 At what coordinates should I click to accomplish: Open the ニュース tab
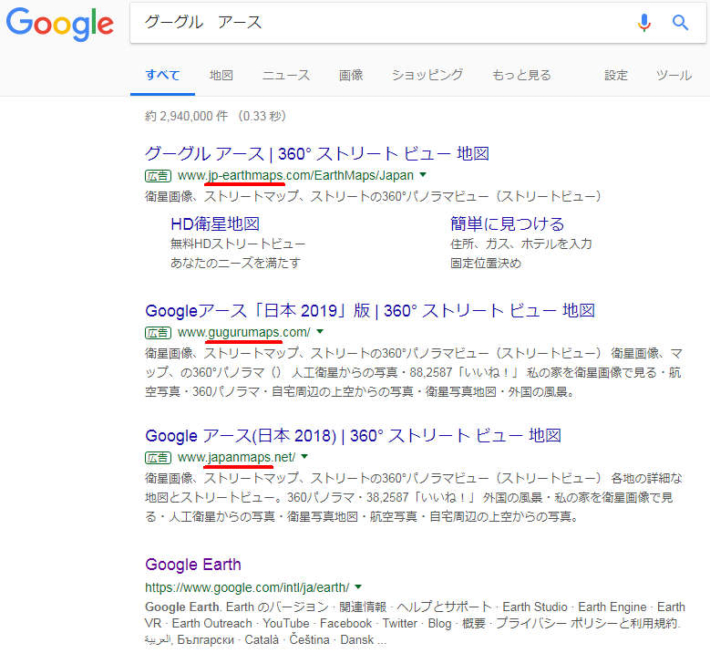(286, 75)
